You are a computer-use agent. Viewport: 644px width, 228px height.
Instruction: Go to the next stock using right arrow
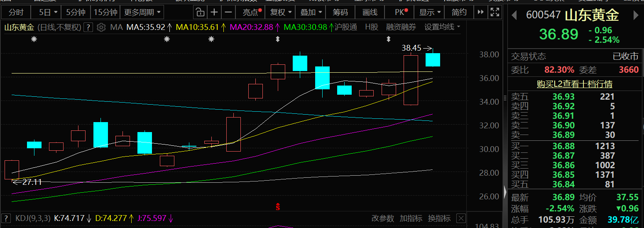point(636,16)
